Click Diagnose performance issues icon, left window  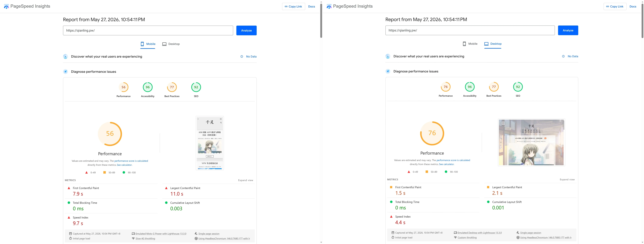point(66,72)
